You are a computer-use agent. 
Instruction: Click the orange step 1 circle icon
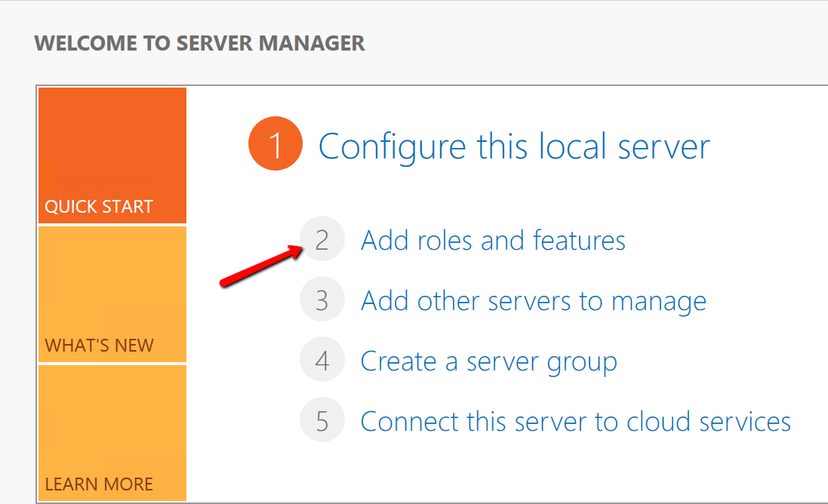tap(275, 144)
